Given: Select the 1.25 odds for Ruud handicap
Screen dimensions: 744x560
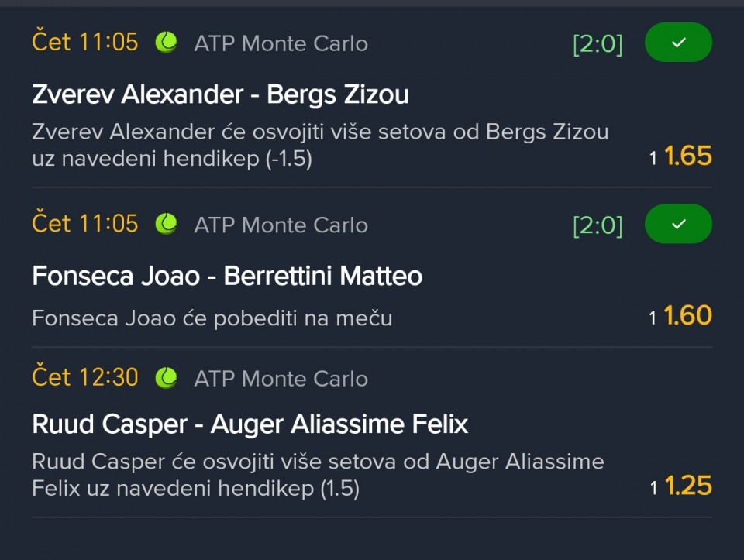Looking at the screenshot, I should click(x=687, y=486).
